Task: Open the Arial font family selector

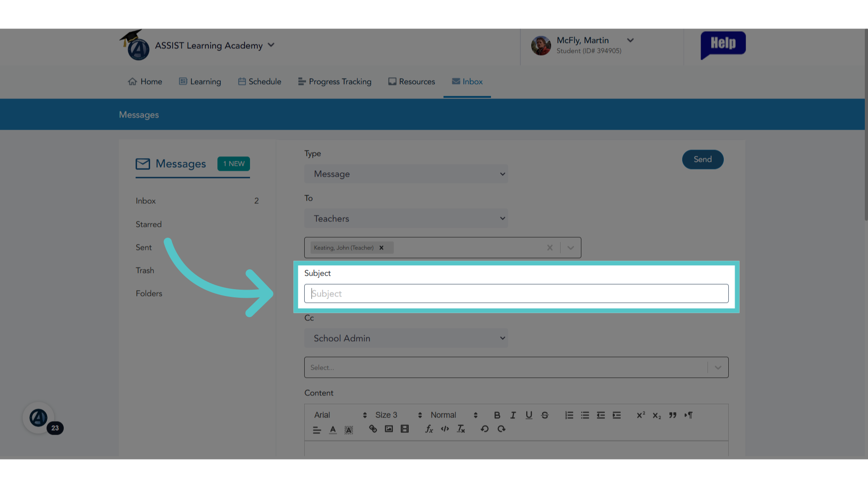Action: pyautogui.click(x=340, y=415)
